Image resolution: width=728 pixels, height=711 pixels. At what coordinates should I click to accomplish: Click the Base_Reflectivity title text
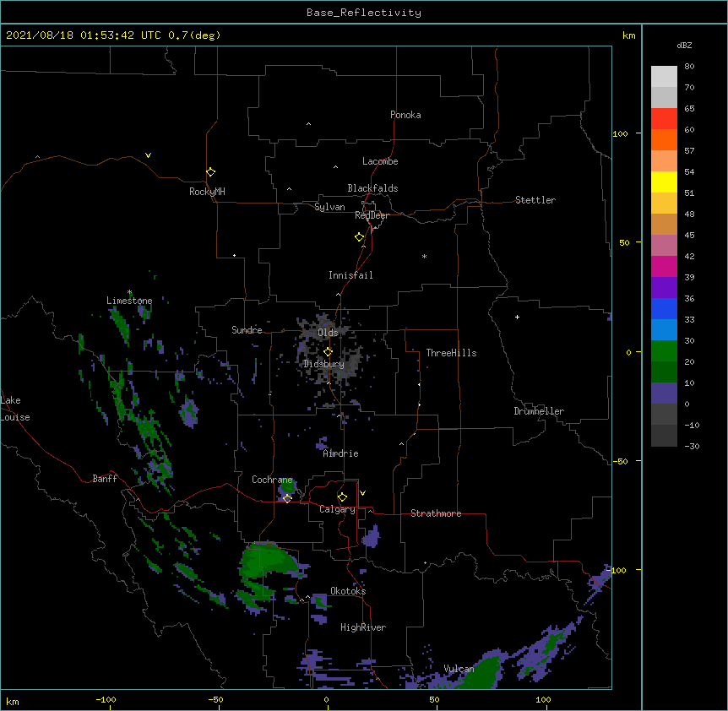tap(364, 13)
